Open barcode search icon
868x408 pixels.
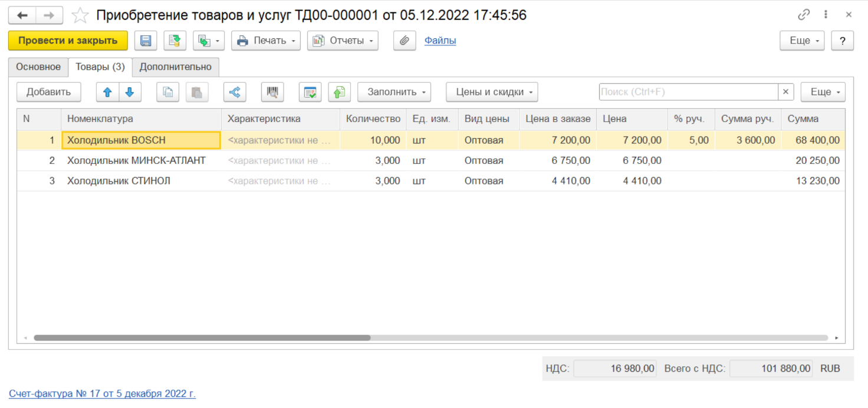click(x=272, y=92)
